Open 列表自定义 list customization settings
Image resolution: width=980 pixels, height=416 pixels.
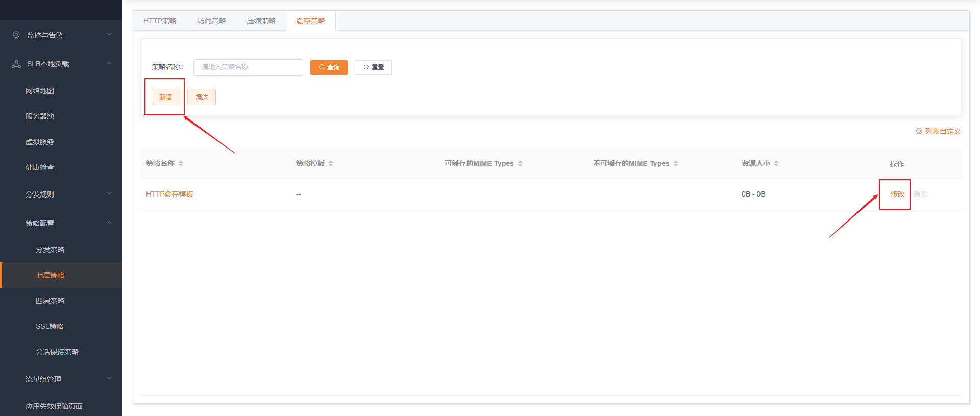[938, 131]
